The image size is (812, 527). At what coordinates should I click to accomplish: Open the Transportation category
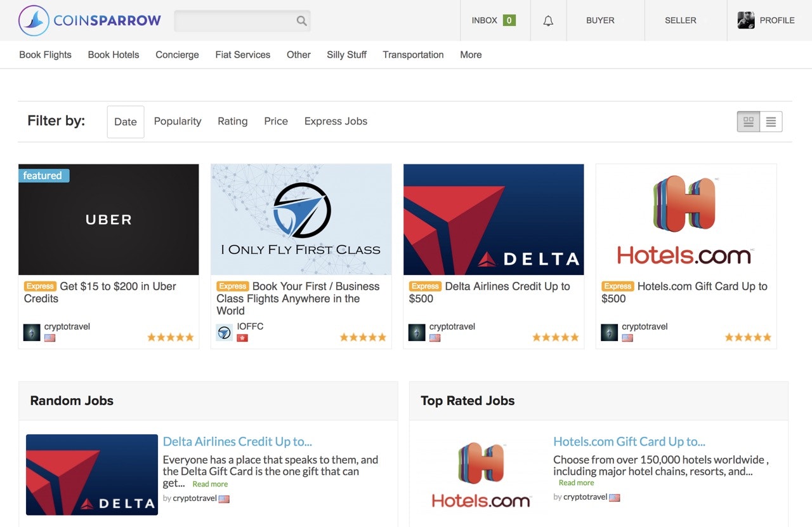point(414,55)
